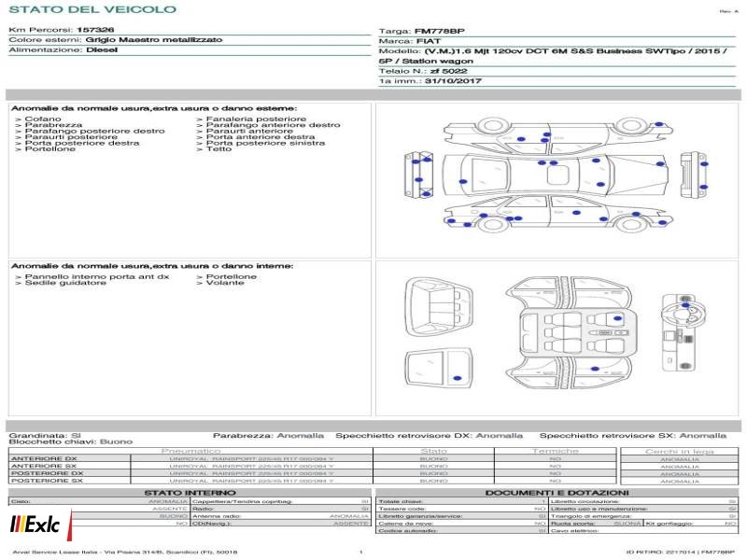Click the 'ANTERIORE SX' tyre row label
The image size is (747, 560).
(x=44, y=466)
